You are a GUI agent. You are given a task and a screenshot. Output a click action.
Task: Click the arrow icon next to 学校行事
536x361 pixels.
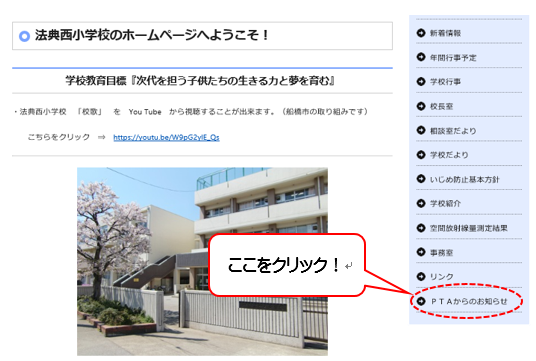coord(421,81)
